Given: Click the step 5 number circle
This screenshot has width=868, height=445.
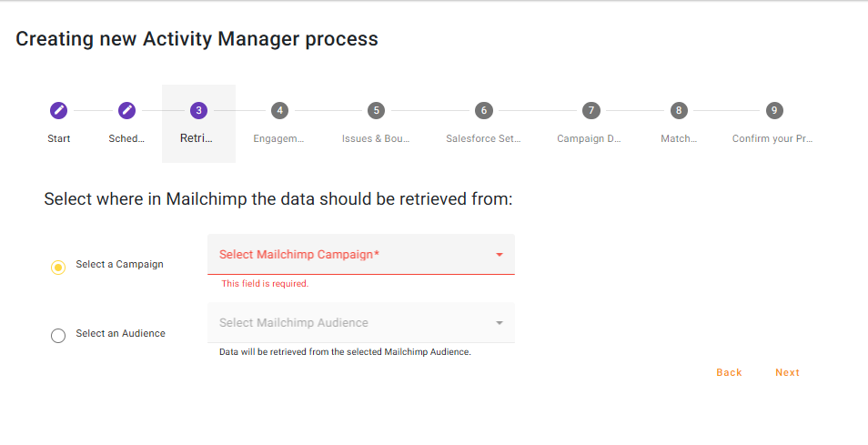Looking at the screenshot, I should coord(376,110).
